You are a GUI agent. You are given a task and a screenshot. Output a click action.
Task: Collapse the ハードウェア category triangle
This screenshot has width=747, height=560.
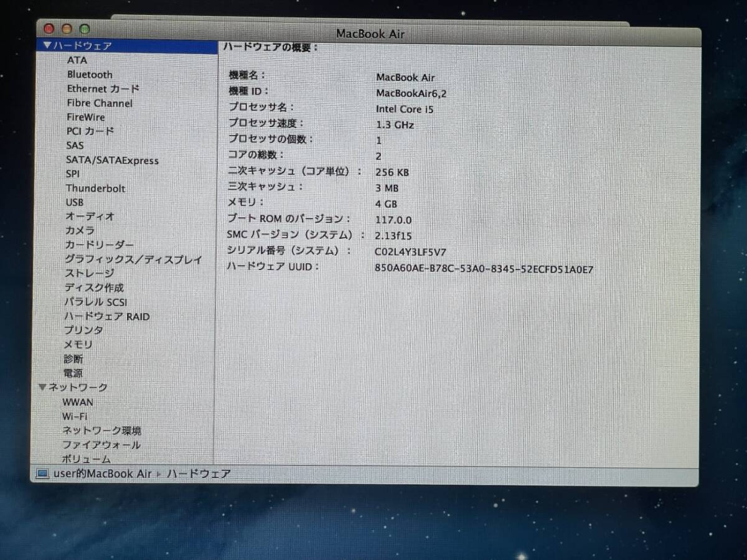(47, 46)
